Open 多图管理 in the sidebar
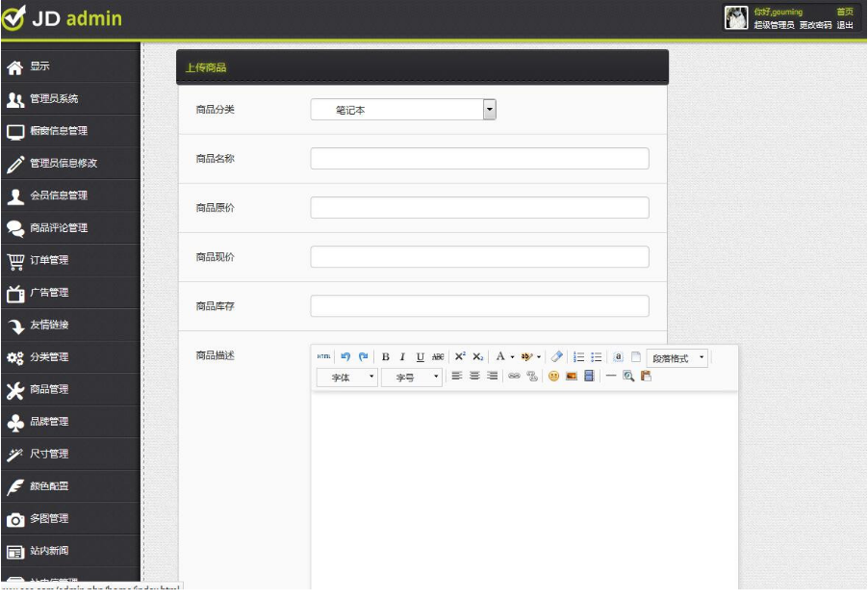 click(x=70, y=519)
